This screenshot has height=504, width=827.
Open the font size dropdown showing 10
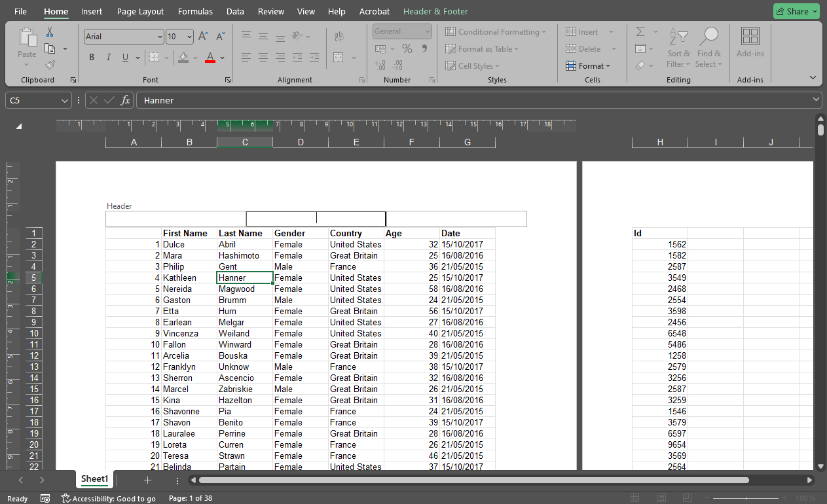tap(190, 37)
